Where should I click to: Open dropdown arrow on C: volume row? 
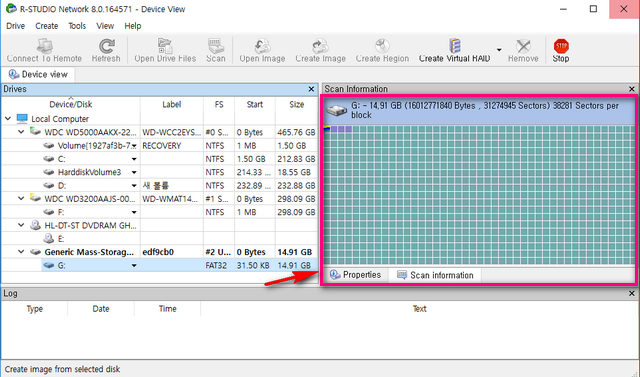134,159
